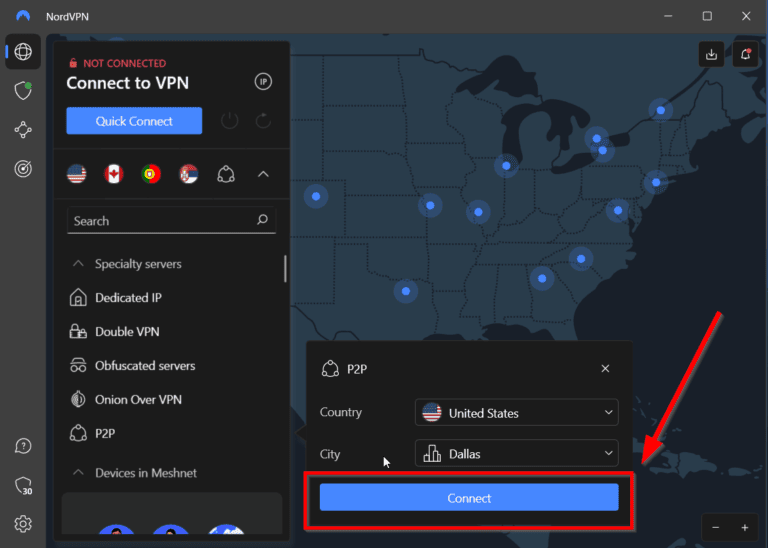Click into the Search field

tap(171, 220)
